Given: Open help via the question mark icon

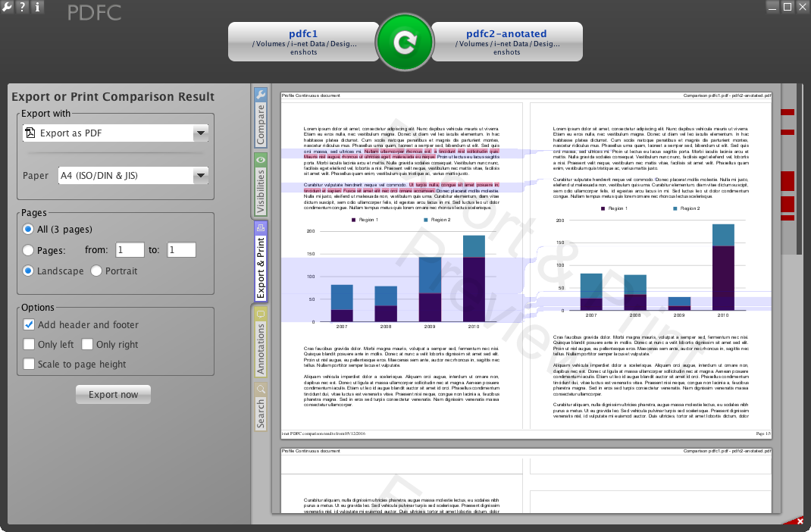Looking at the screenshot, I should 22,7.
